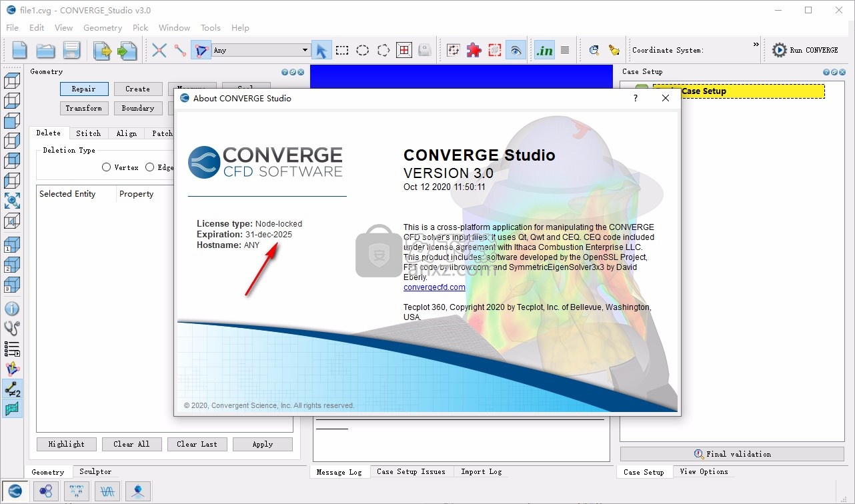
Task: Click the magnifier find icon in toolbar
Action: tap(594, 50)
